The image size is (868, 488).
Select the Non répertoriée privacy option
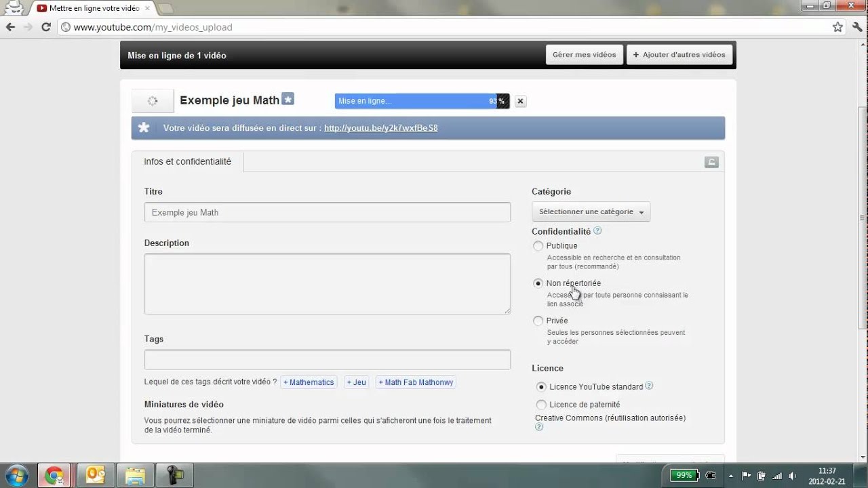click(538, 283)
